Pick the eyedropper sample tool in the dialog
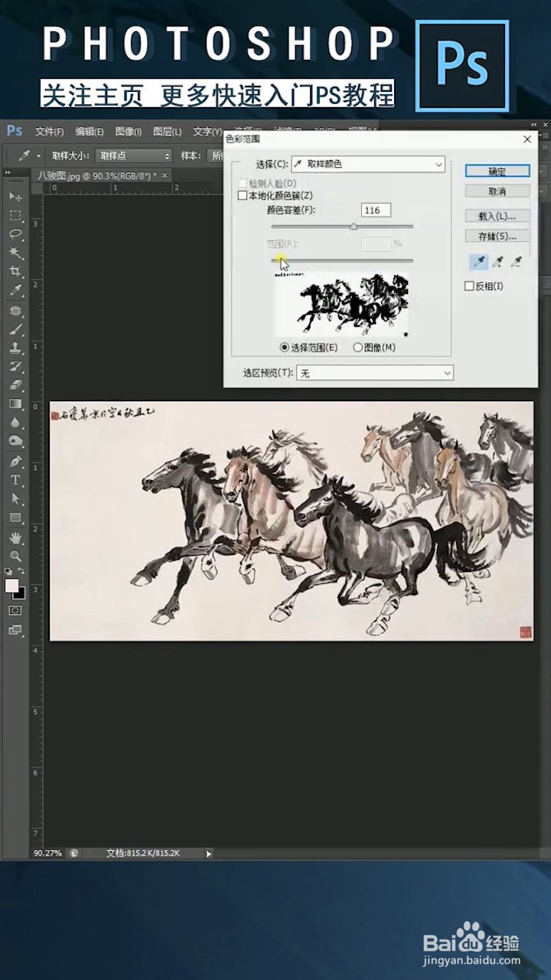Screen dimensions: 551x980 478,263
